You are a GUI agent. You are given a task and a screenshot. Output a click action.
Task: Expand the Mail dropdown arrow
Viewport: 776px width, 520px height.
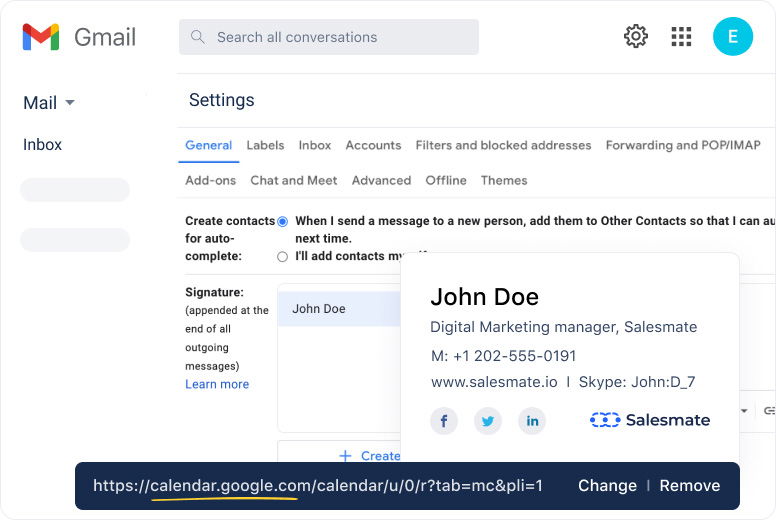pyautogui.click(x=70, y=103)
